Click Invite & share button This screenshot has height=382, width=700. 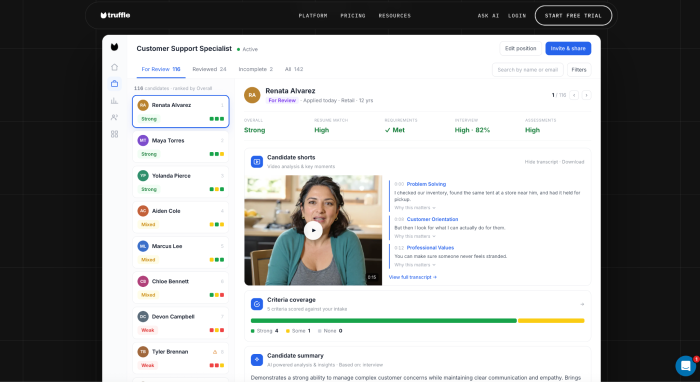(568, 48)
